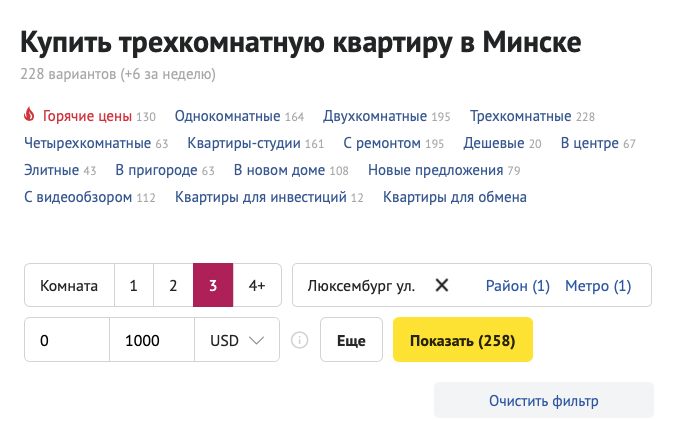Click the minimum price field with 0
674x447 pixels.
[66, 341]
